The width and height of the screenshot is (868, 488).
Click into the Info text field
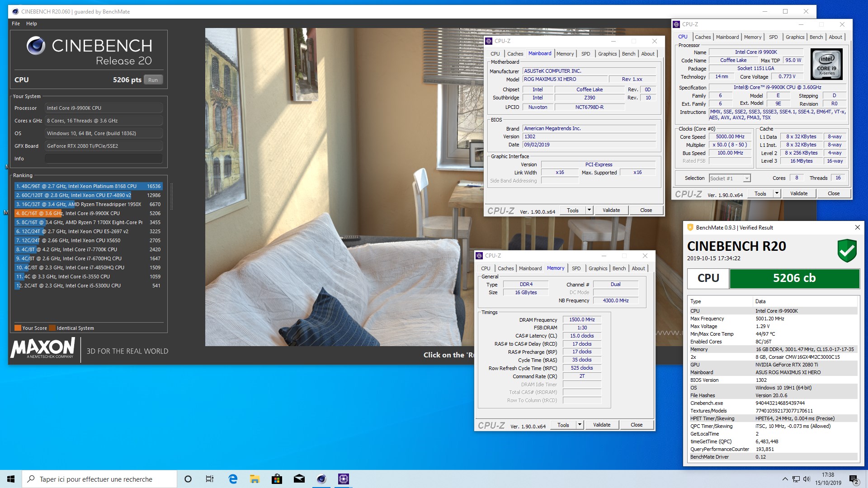104,159
